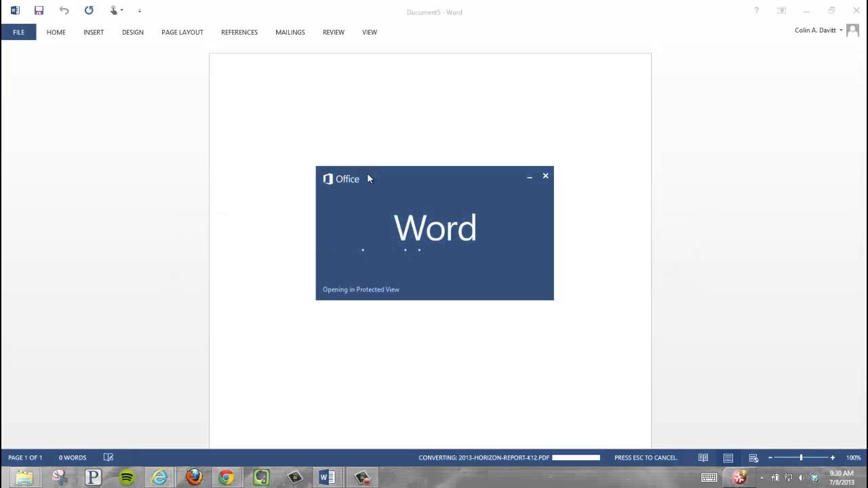Open the Touch/Mouse Mode button
Screen dimensions: 868x488
pos(115,11)
